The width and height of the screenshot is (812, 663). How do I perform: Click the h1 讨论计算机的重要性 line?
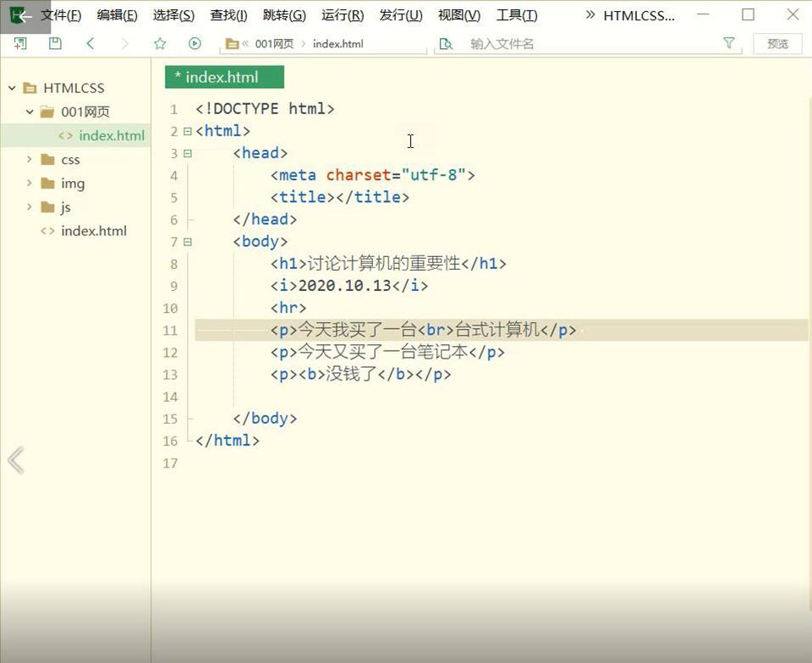coord(388,264)
